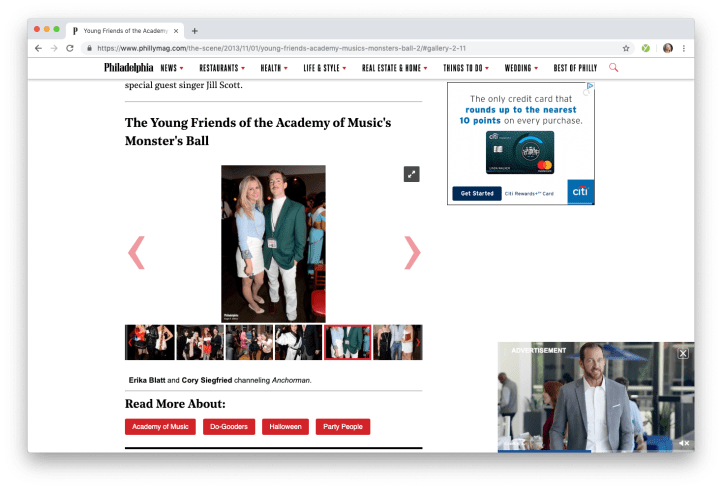Unmute the floating video advertisement

(684, 443)
